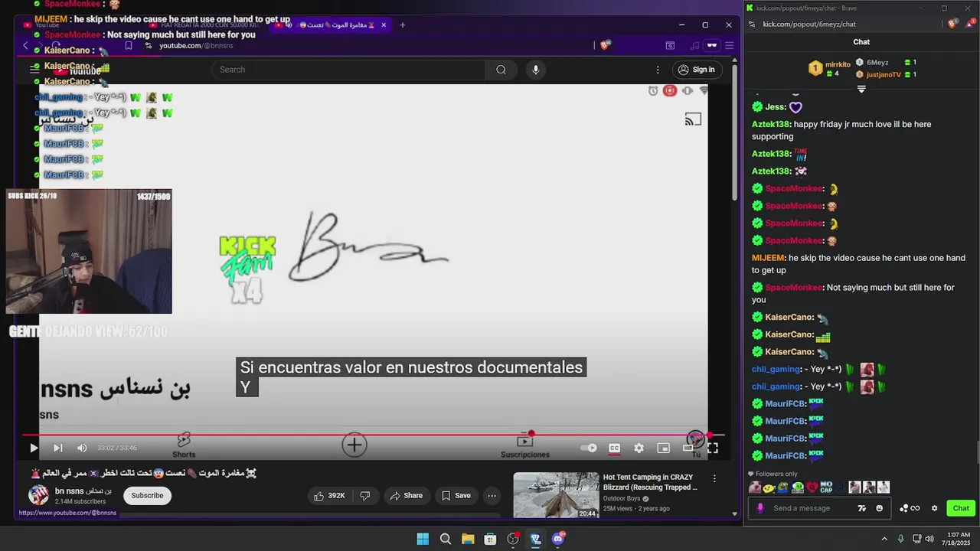This screenshot has width=980, height=551.
Task: Skip to next video in player
Action: pos(57,448)
